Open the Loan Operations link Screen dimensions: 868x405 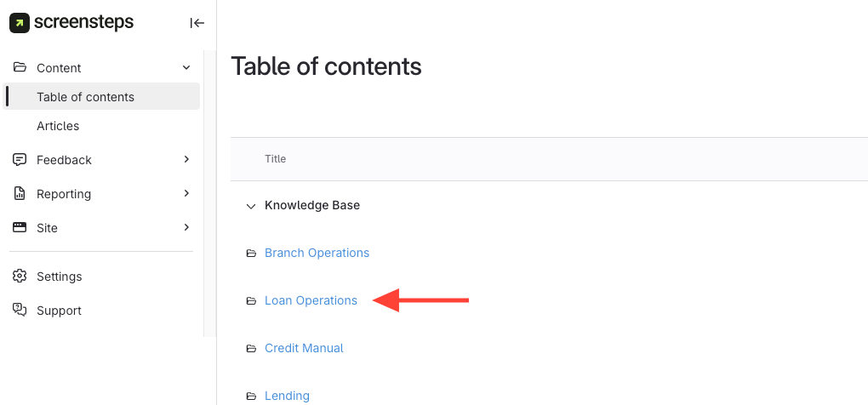[311, 300]
